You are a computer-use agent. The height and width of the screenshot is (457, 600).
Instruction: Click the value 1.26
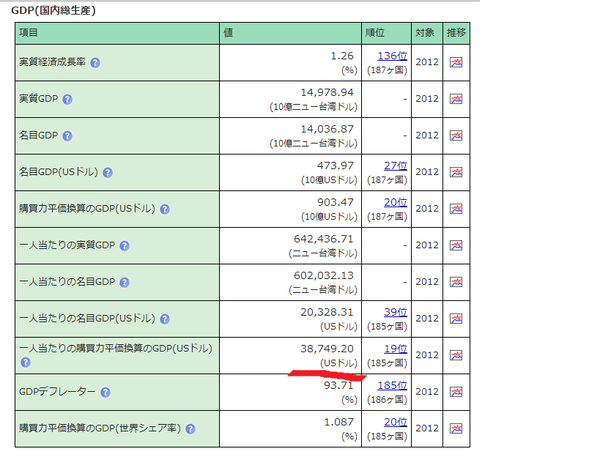[342, 56]
